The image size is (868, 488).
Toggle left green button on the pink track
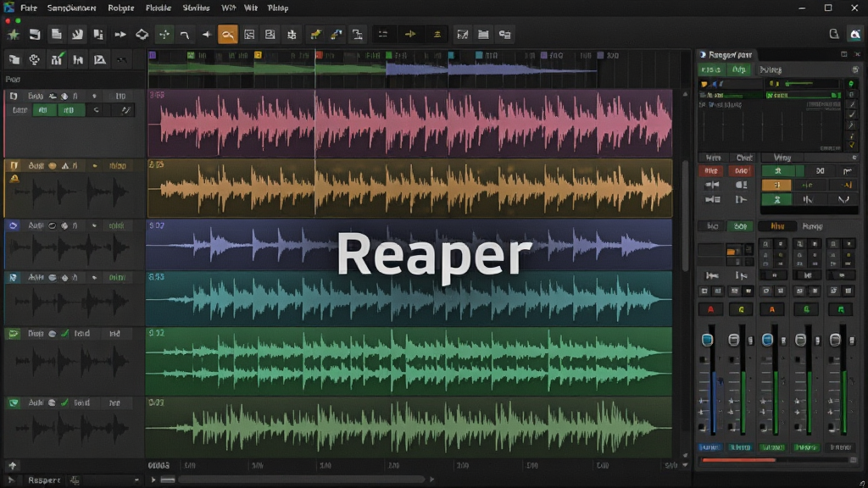(x=44, y=110)
